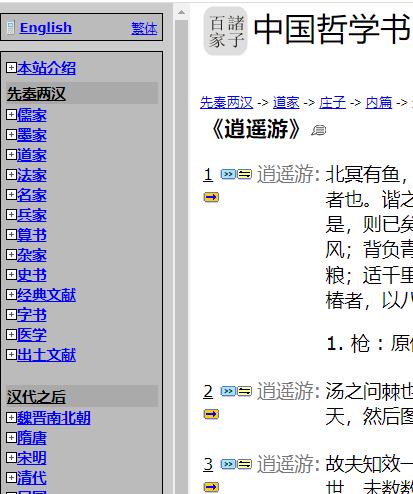Expand the 墨家 plus box
The height and width of the screenshot is (494, 413).
(x=11, y=135)
